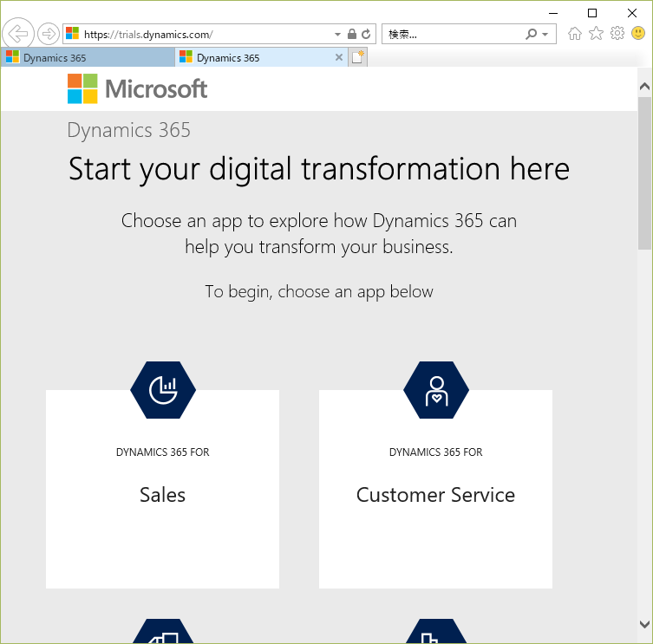Click the Dynamics 365 heading text

(x=128, y=130)
